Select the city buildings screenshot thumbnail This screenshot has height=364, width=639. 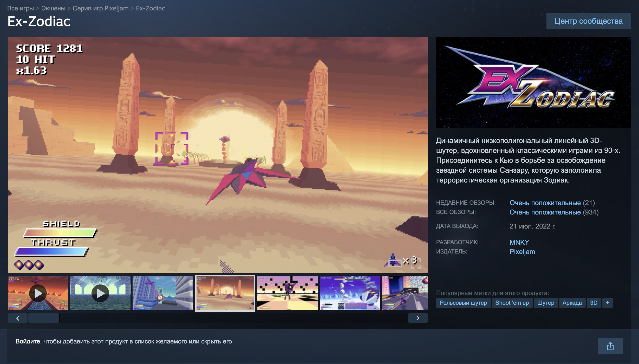163,293
